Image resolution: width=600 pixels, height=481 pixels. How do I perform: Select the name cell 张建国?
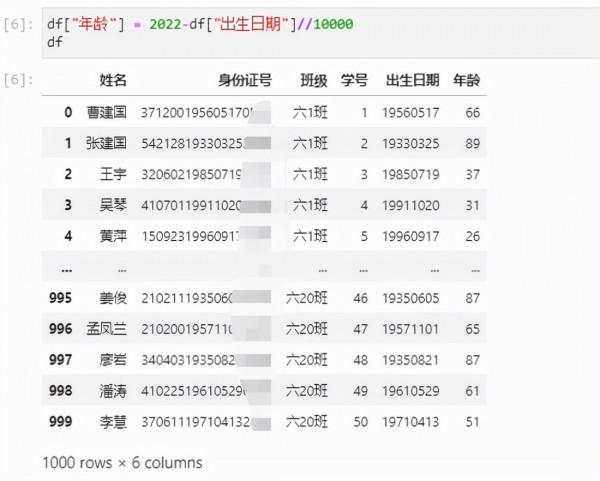click(106, 143)
